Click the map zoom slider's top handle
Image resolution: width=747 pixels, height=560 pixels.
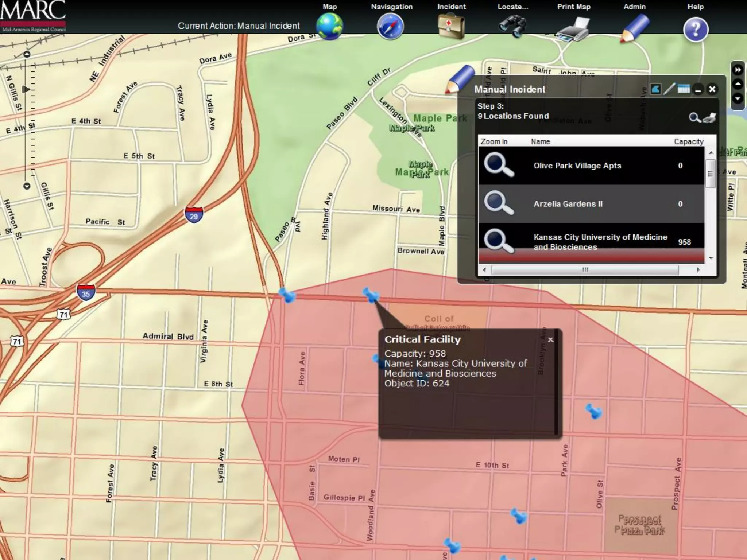coord(27,55)
